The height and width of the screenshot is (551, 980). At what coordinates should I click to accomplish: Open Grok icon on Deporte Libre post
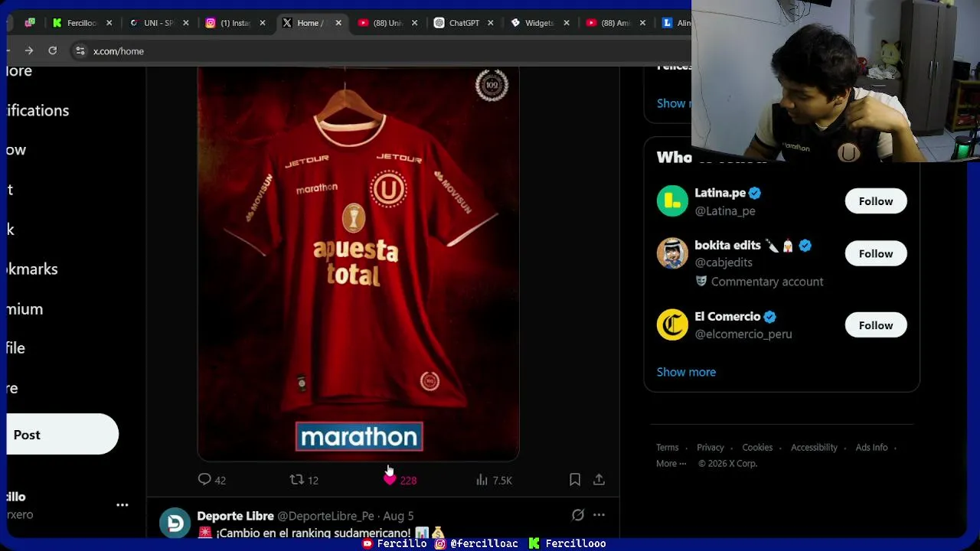578,516
